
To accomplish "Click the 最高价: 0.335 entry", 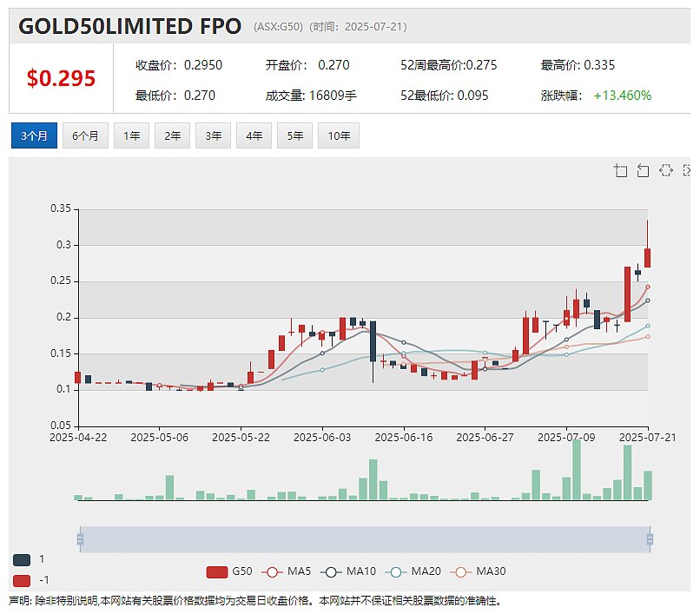I will (578, 65).
